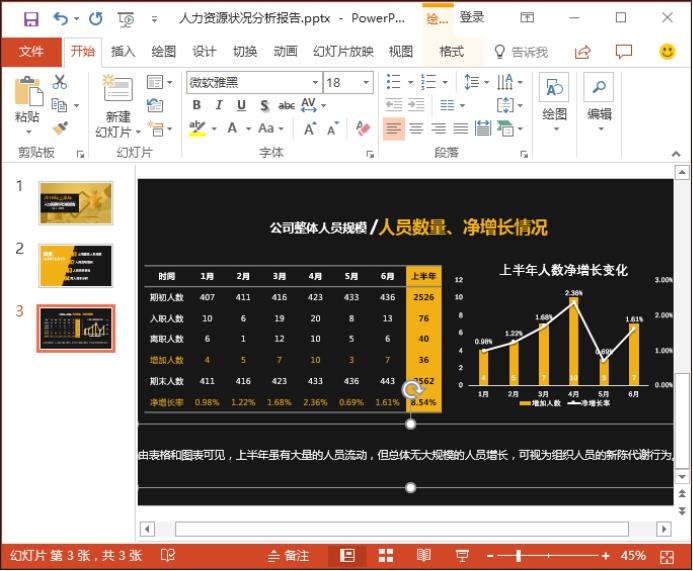This screenshot has width=693, height=571.
Task: Open Slide Sorter view in status bar
Action: pyautogui.click(x=386, y=555)
